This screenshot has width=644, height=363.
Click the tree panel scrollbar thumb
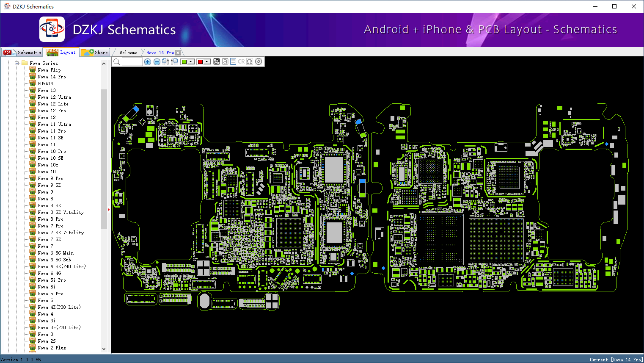[104, 159]
